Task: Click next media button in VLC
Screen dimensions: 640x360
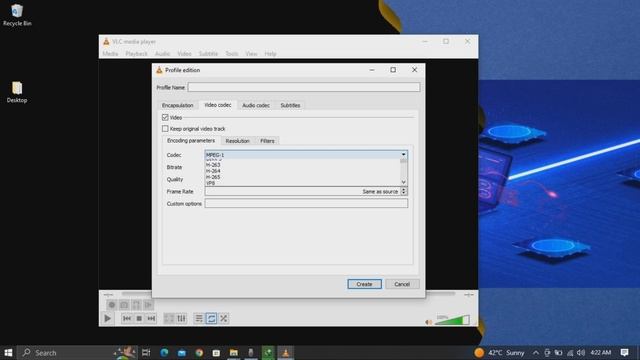Action: 151,318
